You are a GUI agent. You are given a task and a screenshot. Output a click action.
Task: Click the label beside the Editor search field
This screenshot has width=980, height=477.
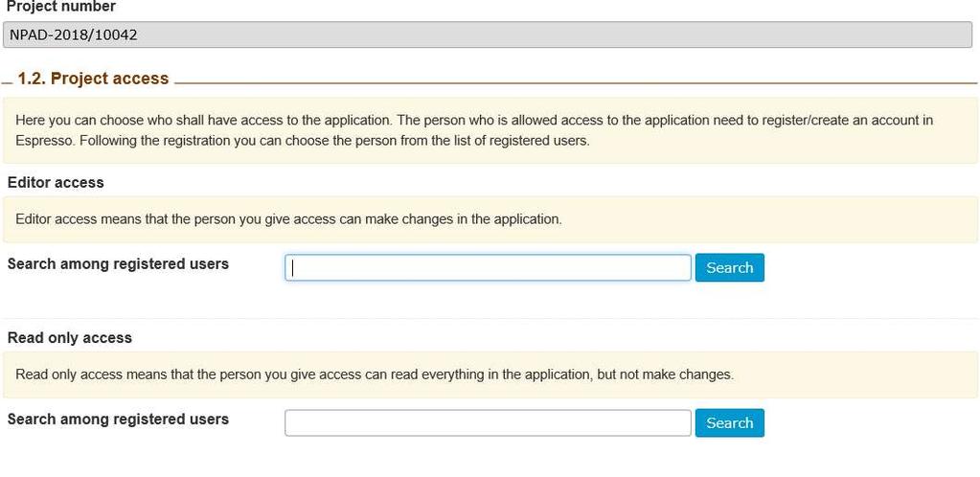point(118,263)
